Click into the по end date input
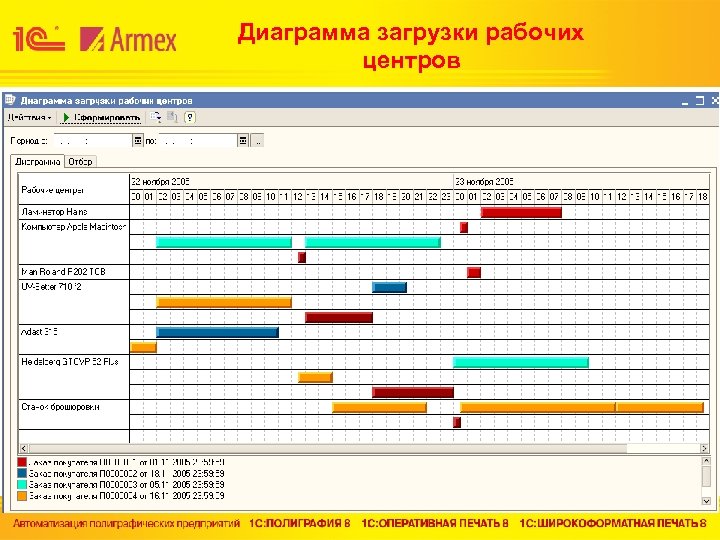 pyautogui.click(x=198, y=141)
